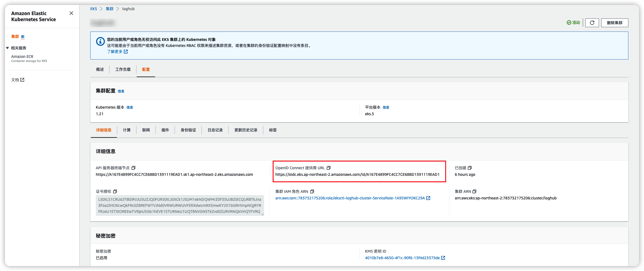Screen dimensions: 644x271
Task: Copy the 集群 ARN value
Action: coord(474,191)
